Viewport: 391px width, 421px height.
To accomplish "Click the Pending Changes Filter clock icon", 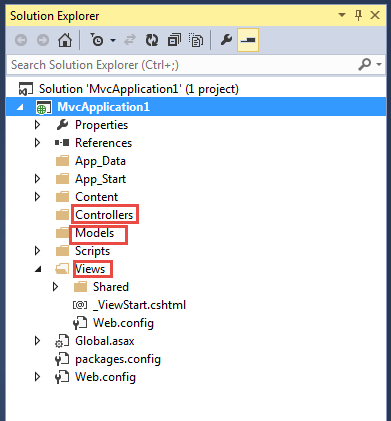I will coord(97,40).
